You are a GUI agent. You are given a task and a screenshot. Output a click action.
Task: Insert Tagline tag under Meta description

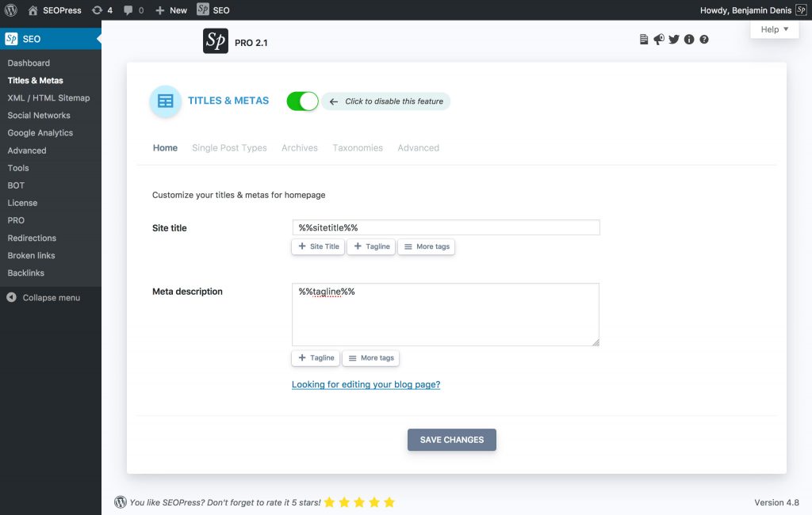316,357
